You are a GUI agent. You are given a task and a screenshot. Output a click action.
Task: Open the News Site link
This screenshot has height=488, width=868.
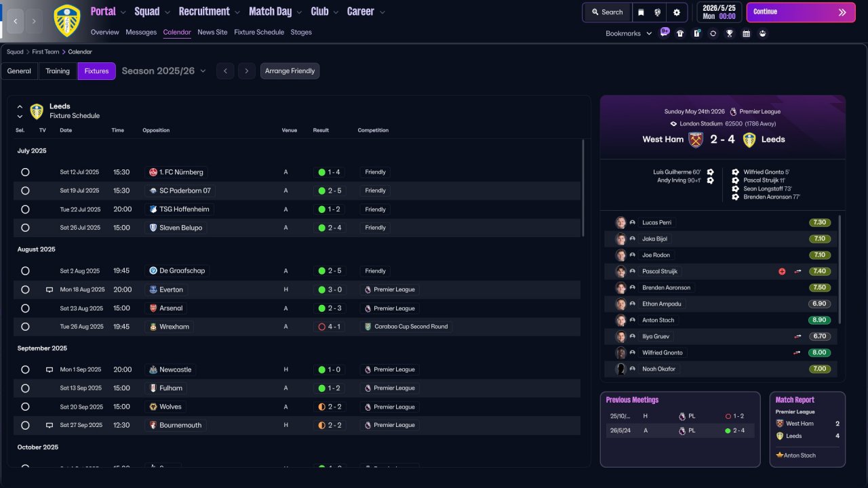coord(212,32)
